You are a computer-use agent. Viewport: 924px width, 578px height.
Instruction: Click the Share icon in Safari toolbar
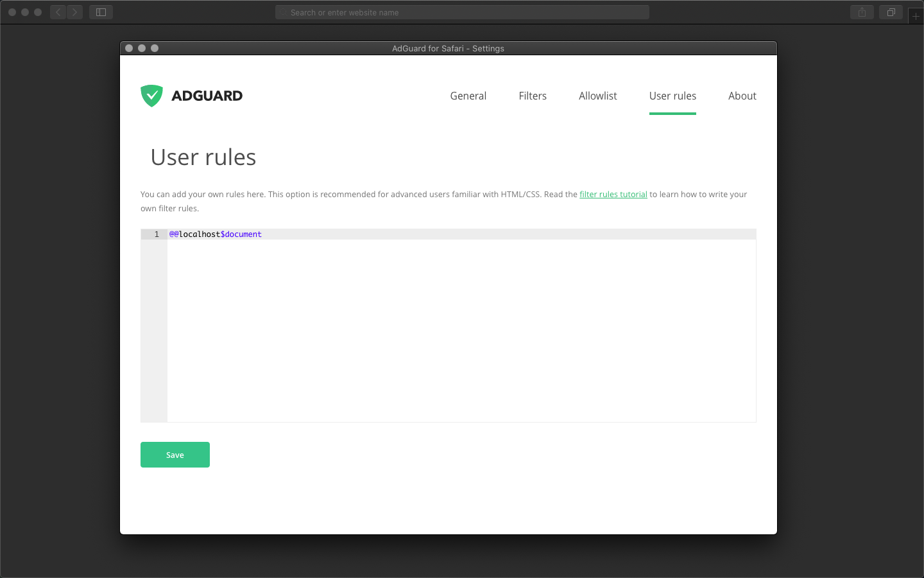point(862,12)
